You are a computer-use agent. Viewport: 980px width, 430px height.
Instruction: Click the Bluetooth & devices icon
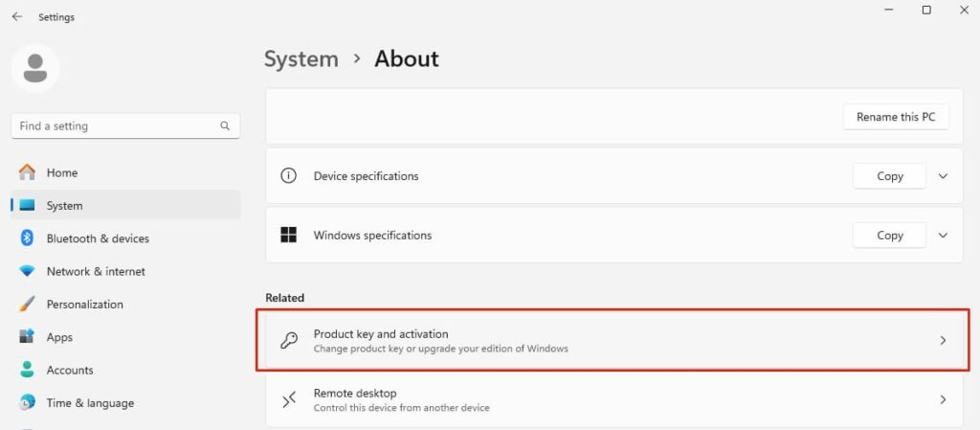(x=28, y=238)
